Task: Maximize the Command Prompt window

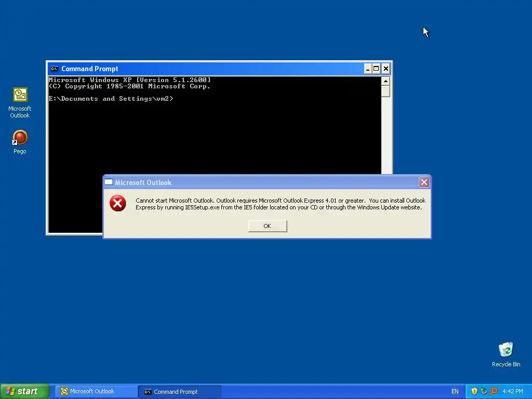Action: 376,69
